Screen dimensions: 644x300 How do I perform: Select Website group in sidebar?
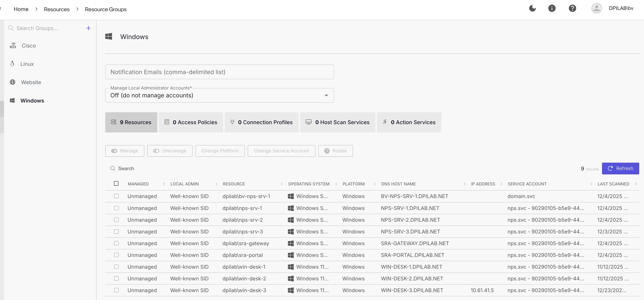(31, 82)
